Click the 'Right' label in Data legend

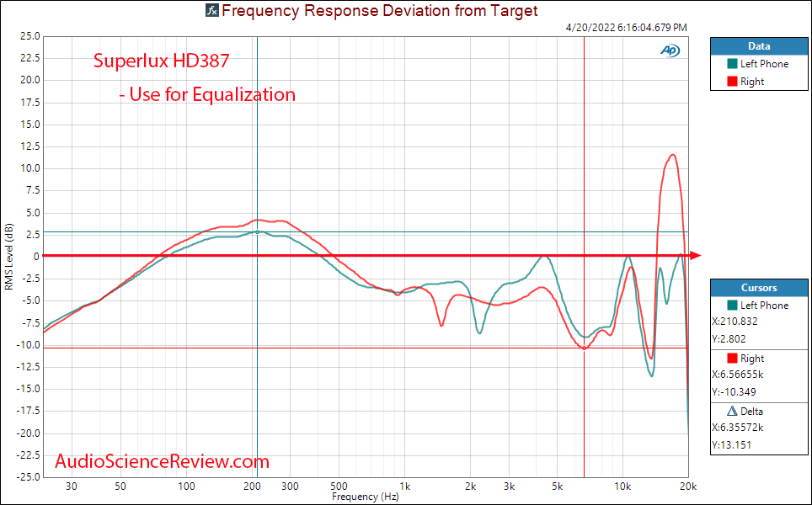752,82
